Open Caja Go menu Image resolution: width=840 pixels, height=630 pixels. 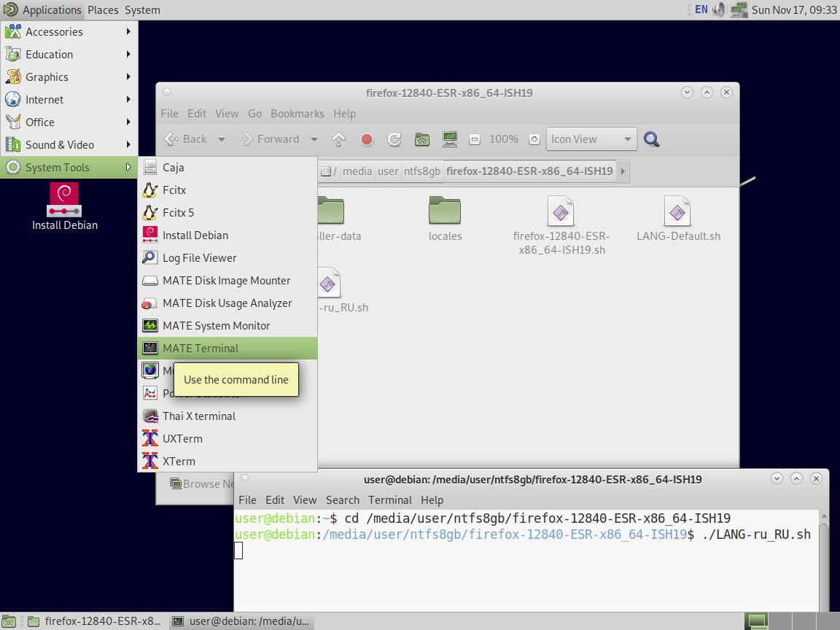(254, 114)
